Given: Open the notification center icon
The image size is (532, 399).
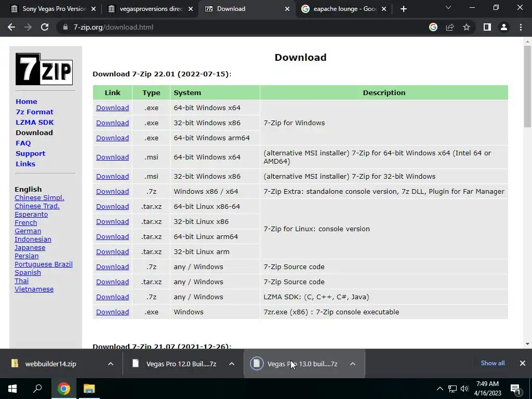Looking at the screenshot, I should click(x=516, y=389).
